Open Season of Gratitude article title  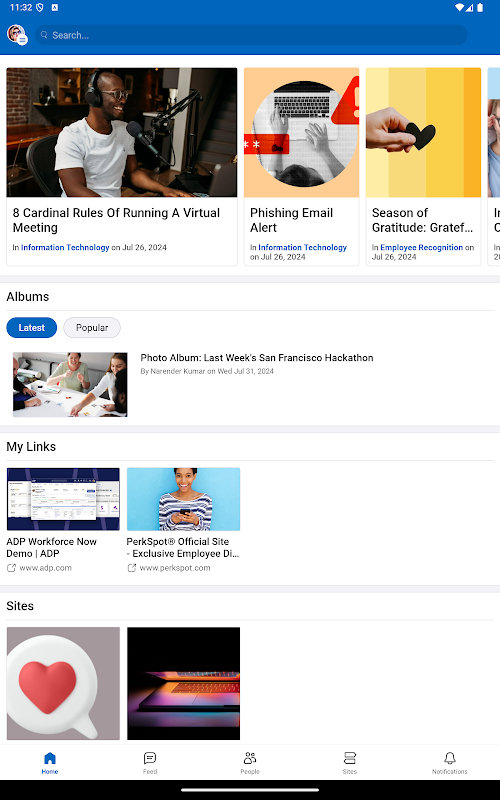point(422,220)
